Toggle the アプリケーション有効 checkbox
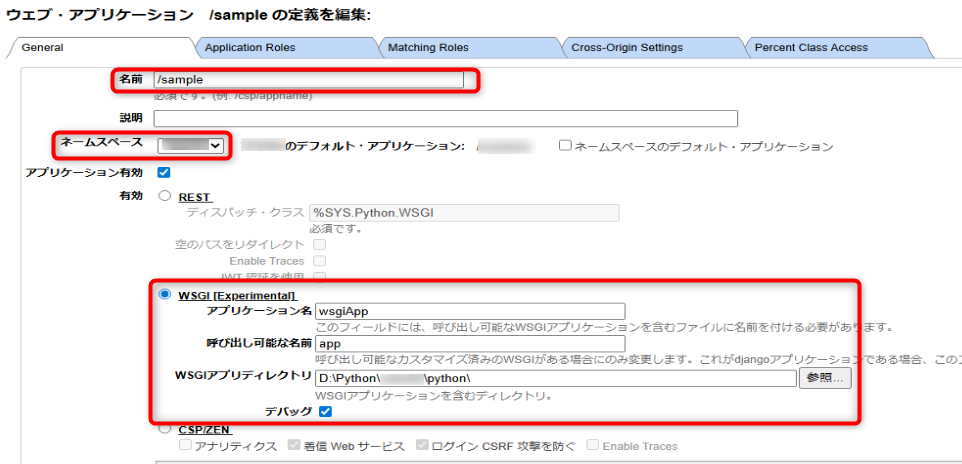The height and width of the screenshot is (464, 962). (x=164, y=172)
